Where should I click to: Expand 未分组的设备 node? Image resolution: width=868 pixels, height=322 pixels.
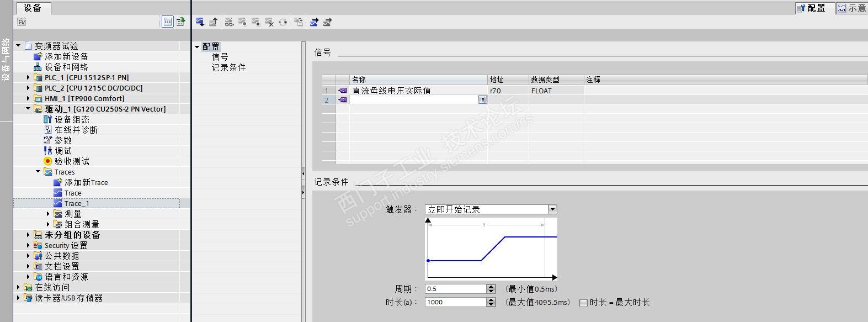28,235
